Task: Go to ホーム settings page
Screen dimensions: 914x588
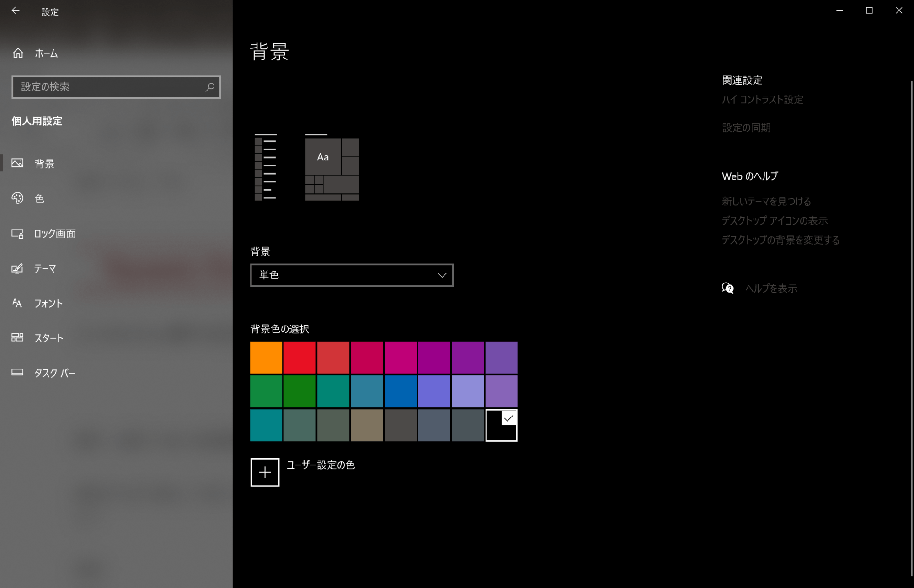Action: click(x=116, y=53)
